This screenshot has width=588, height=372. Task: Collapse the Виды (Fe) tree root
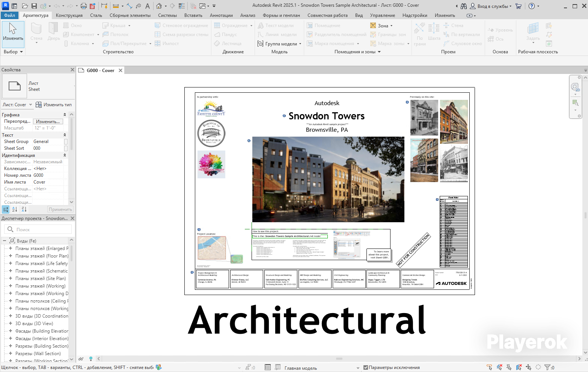(x=5, y=241)
